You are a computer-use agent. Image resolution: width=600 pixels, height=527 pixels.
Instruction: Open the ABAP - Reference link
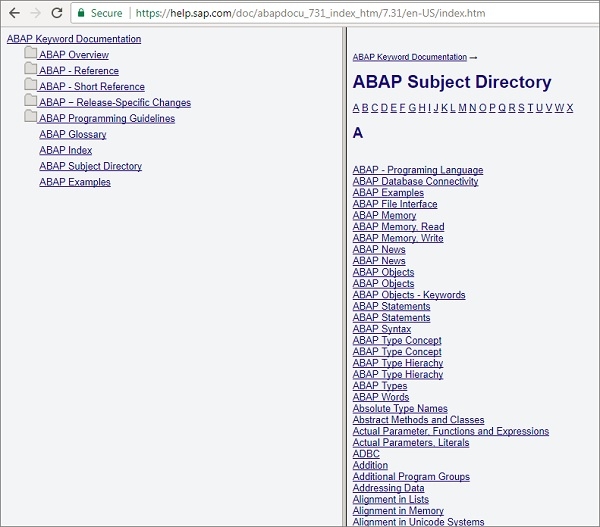pos(79,71)
